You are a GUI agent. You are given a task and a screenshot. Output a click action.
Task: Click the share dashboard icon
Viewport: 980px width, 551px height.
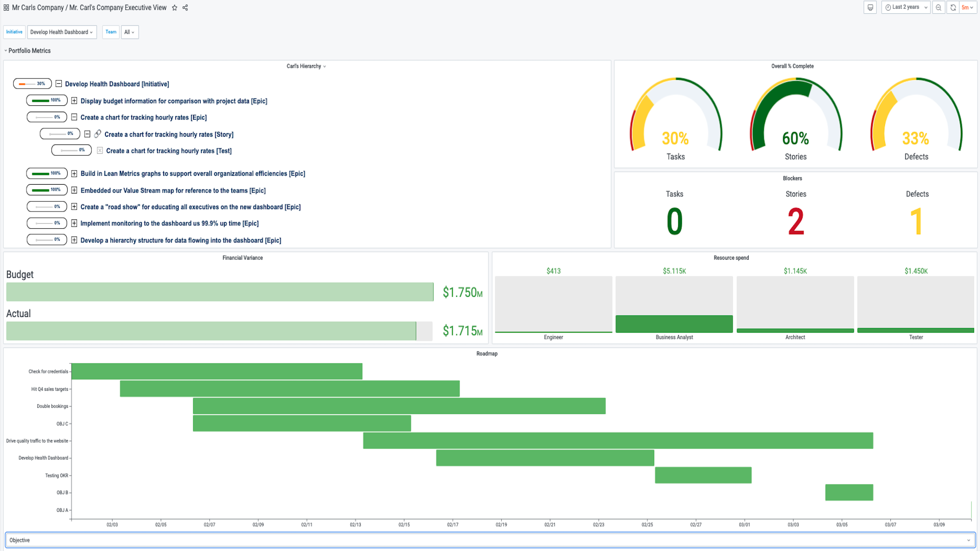[x=185, y=8]
